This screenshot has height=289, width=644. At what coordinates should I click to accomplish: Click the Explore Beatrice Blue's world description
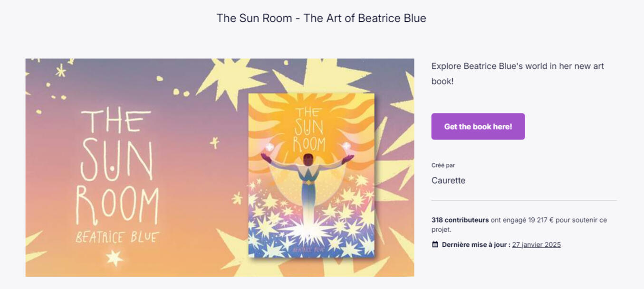(517, 74)
